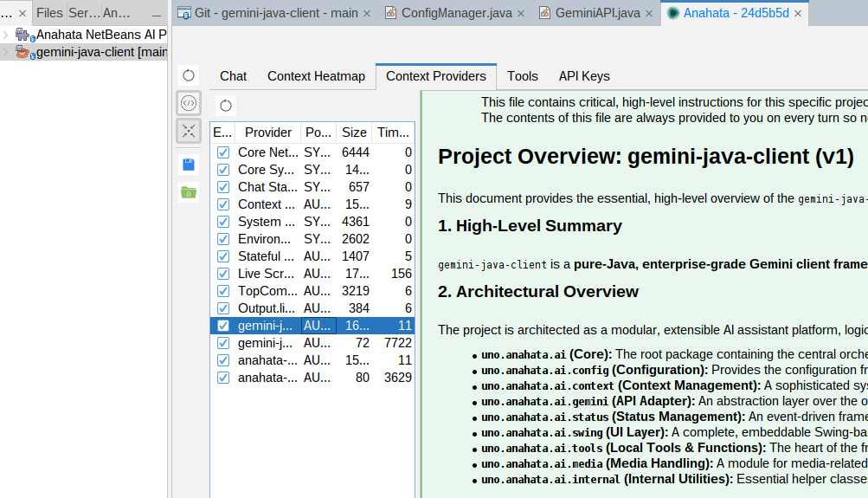Close the Git gemini-java-client tab
Image resolution: width=868 pixels, height=498 pixels.
pos(367,13)
